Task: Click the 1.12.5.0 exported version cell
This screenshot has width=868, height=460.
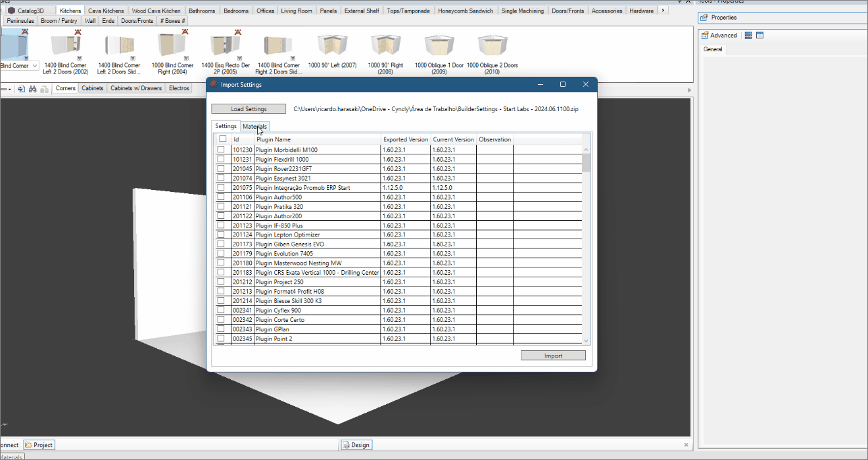Action: [406, 187]
